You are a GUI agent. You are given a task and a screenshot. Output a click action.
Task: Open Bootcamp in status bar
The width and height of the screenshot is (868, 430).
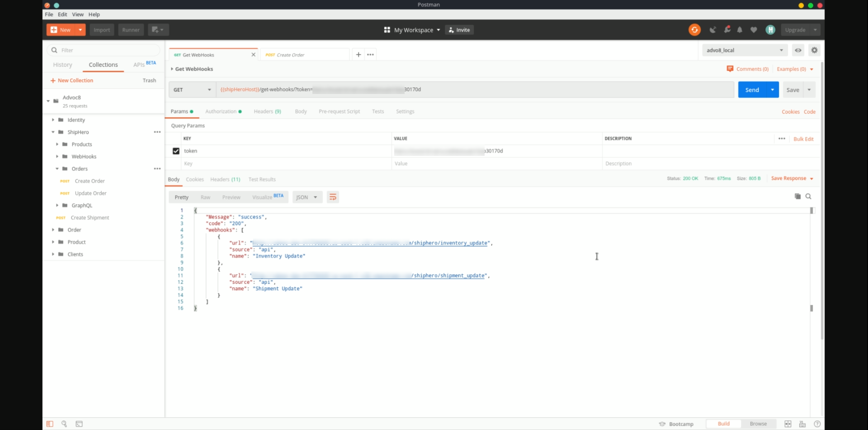click(x=676, y=424)
